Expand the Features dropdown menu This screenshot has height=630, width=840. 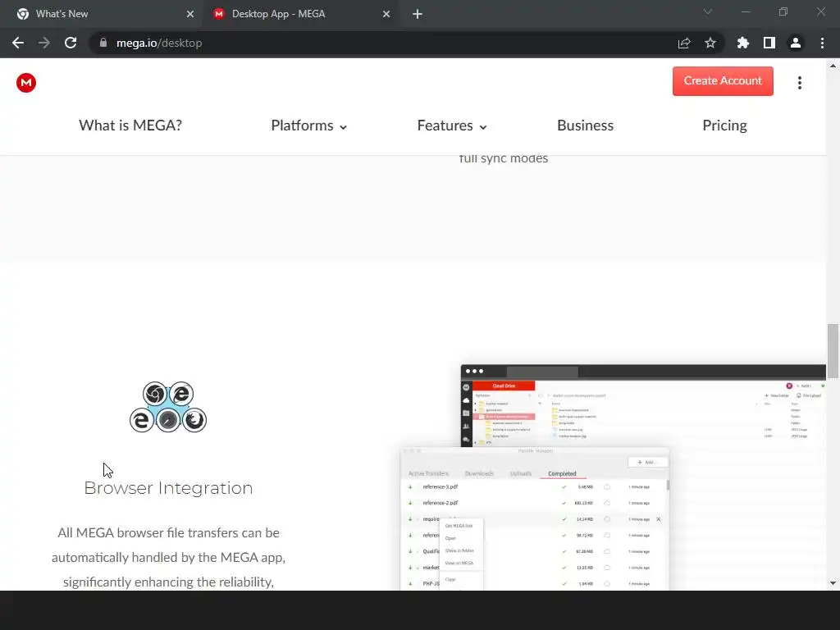(452, 126)
